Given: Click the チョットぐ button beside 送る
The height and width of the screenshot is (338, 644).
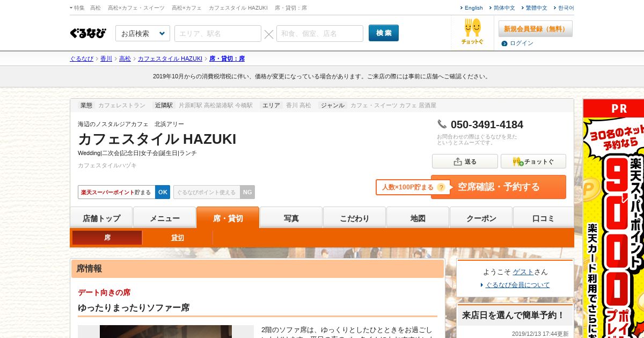Looking at the screenshot, I should pos(533,161).
